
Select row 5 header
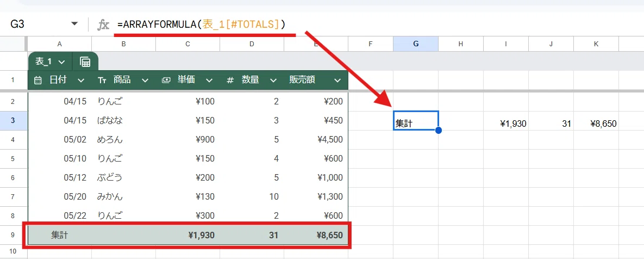coord(12,159)
